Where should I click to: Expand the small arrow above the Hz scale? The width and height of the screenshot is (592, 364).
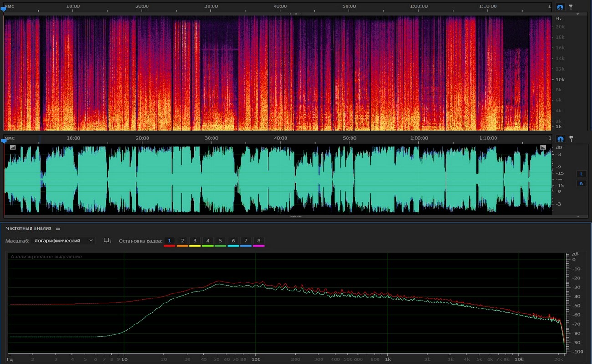pos(578,14)
